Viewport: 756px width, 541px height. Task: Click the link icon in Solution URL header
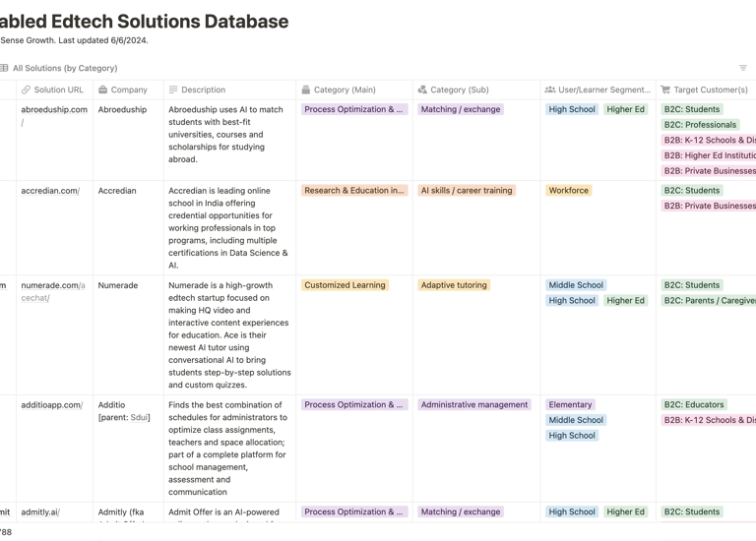(x=27, y=90)
